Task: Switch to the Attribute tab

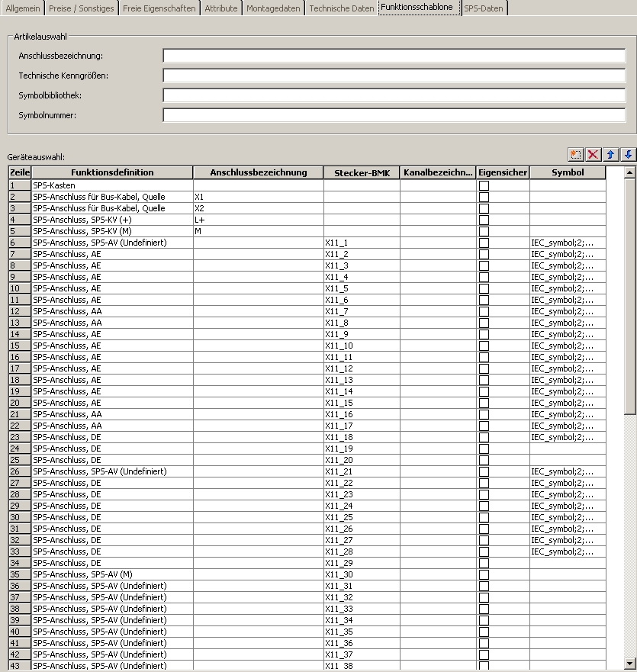Action: pos(220,8)
